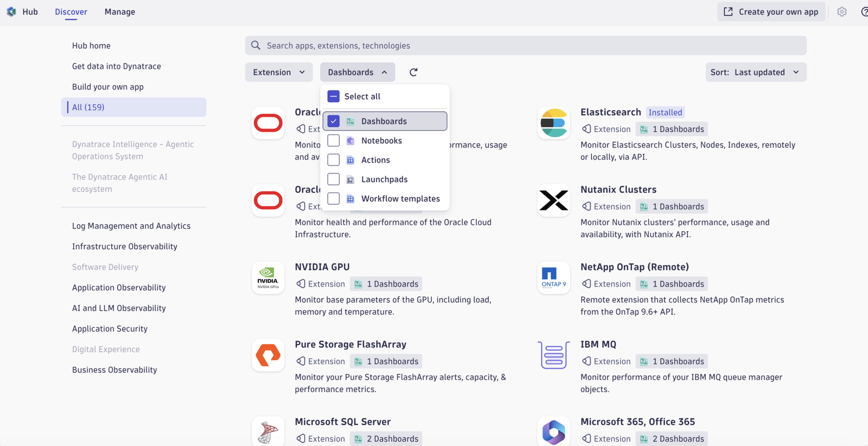The image size is (868, 446).
Task: Click Elasticsearch Extension megaphone icon
Action: pos(586,129)
